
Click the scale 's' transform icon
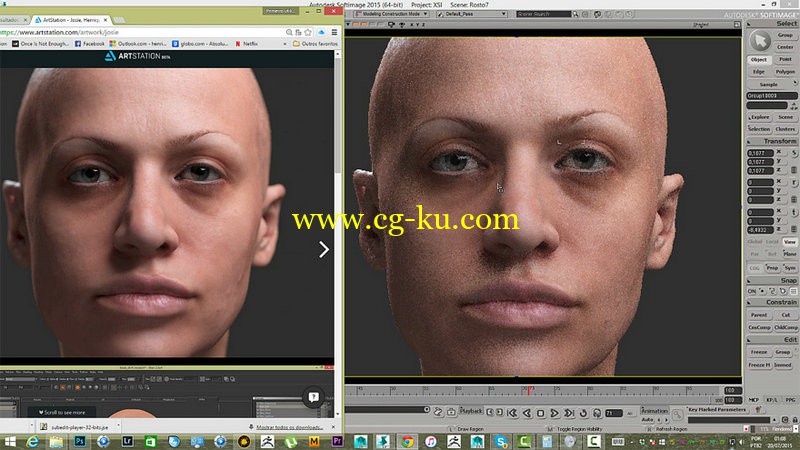(x=794, y=153)
